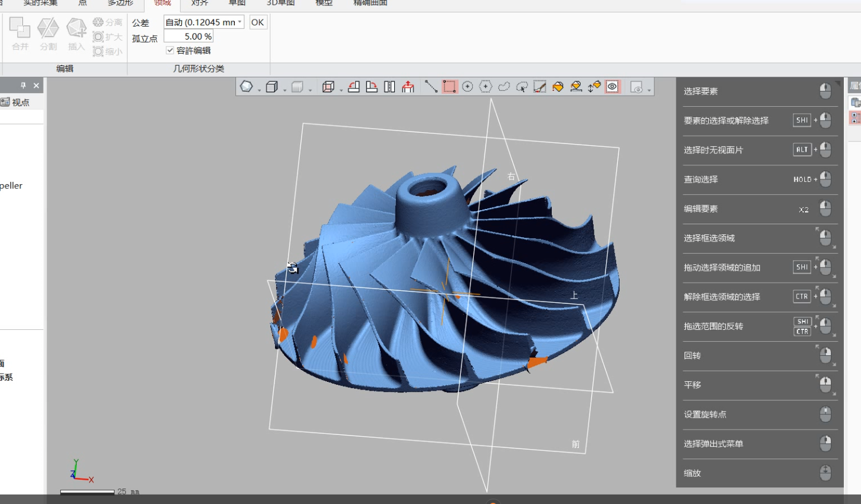Expand dropdown arrow beside solid body cube icon
The image size is (861, 504).
coord(284,89)
